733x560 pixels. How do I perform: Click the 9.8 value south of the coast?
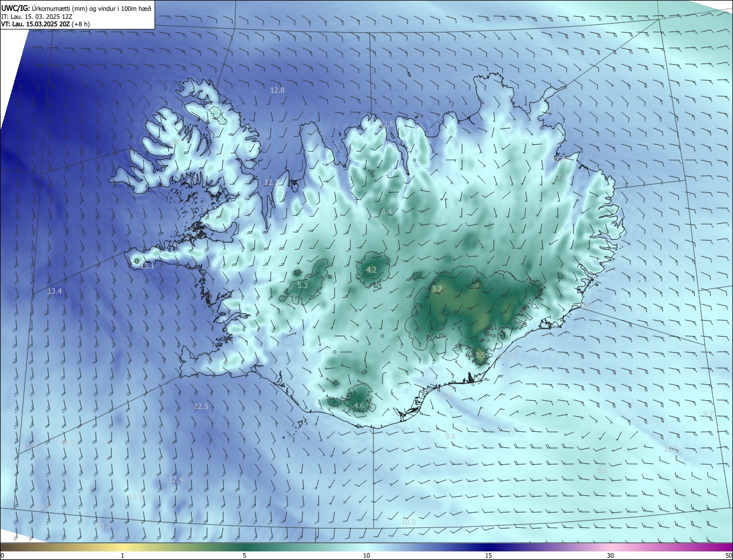[450, 436]
